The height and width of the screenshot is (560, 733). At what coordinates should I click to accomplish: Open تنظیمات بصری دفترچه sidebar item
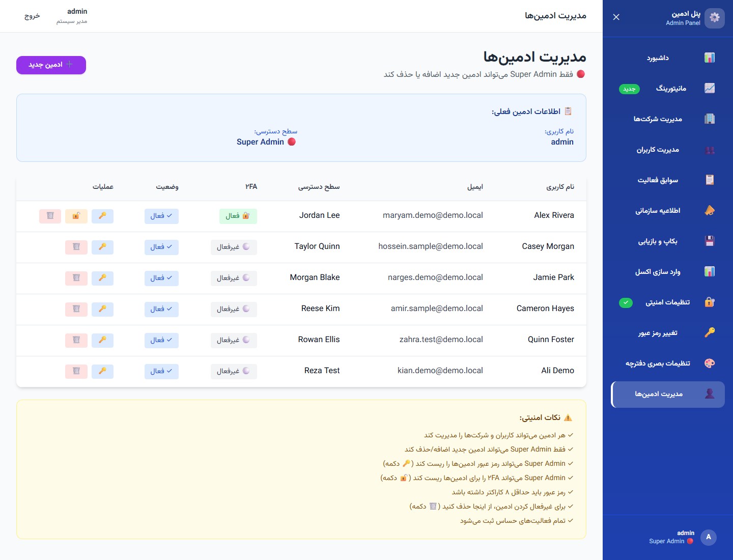point(668,363)
